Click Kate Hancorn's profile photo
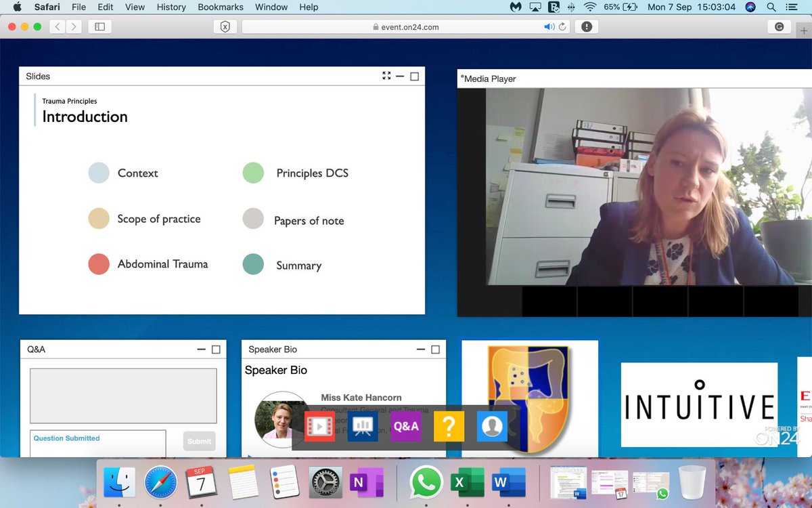 (282, 420)
